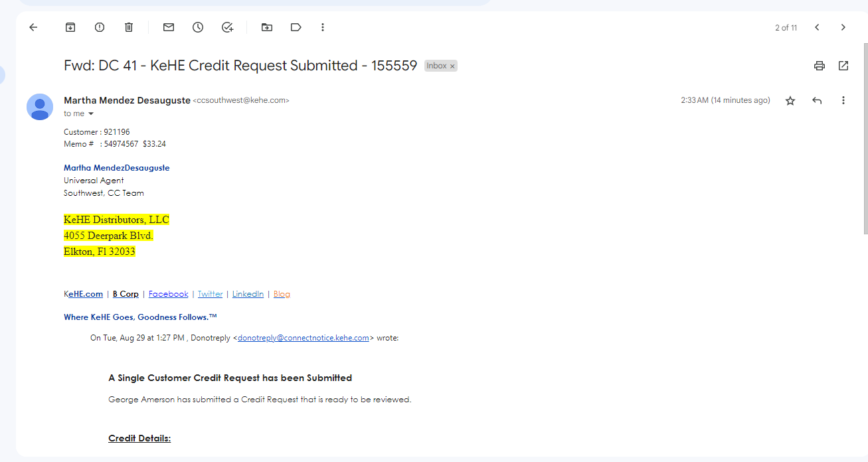The height and width of the screenshot is (462, 868).
Task: Click sender avatar profile picture
Action: click(x=40, y=107)
